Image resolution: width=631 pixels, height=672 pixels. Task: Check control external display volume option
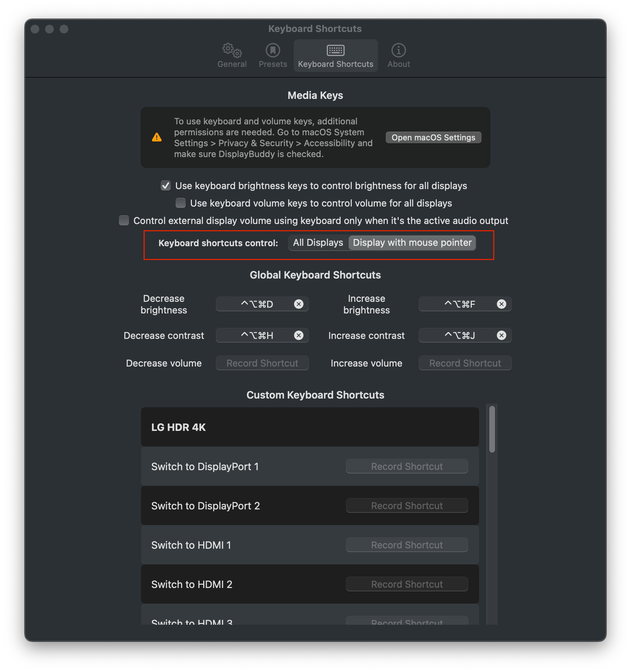point(124,220)
